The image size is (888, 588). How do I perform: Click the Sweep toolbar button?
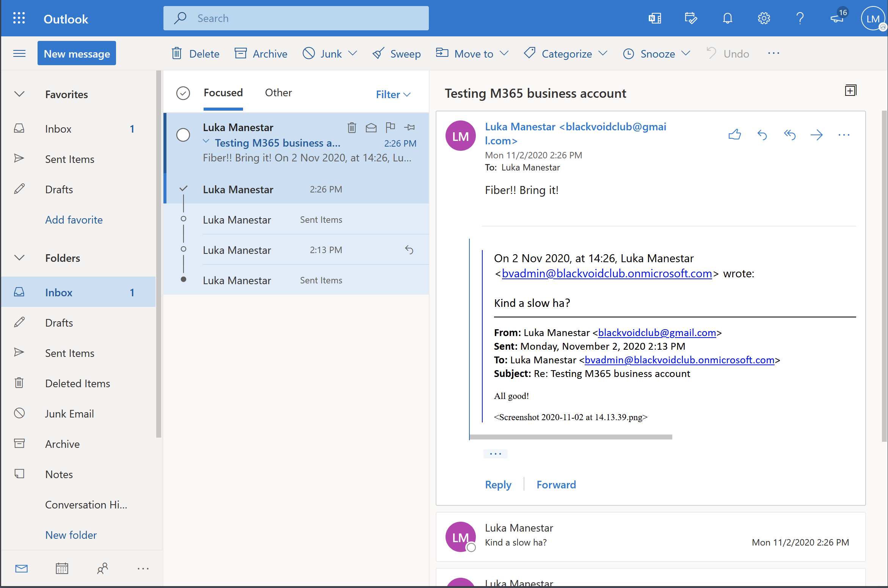click(397, 54)
